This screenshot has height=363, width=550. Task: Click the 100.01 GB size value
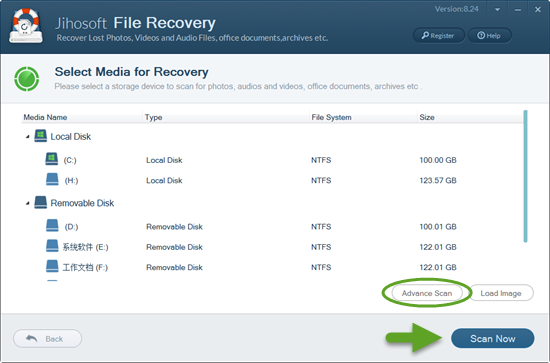(438, 227)
